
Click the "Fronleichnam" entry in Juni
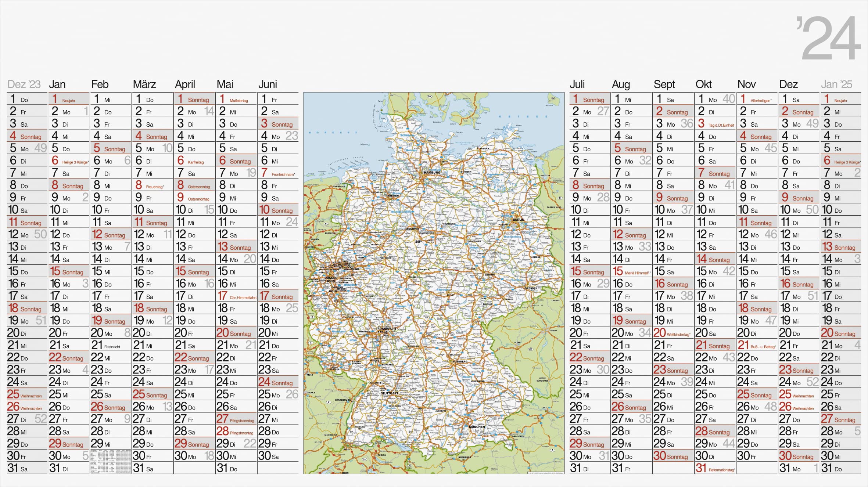tap(283, 174)
